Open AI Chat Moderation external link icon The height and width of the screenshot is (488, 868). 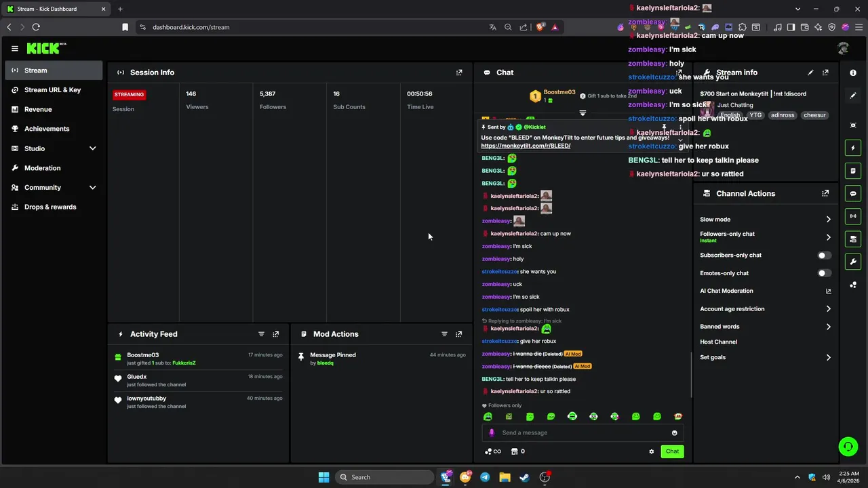828,291
